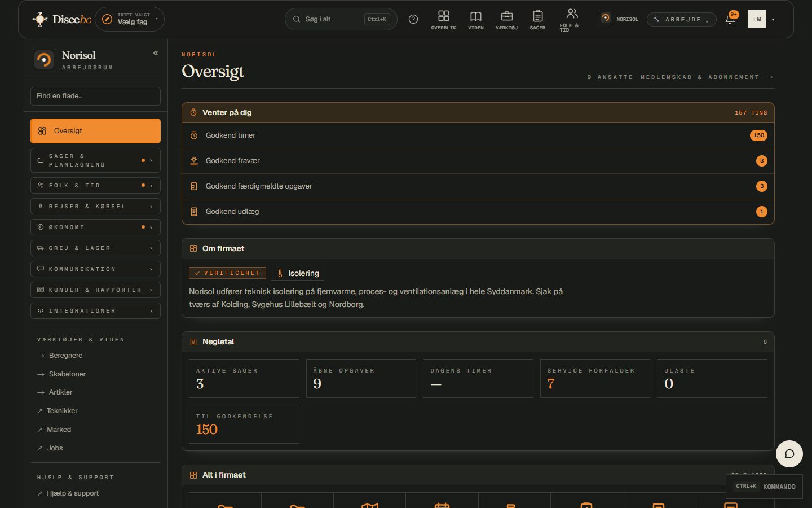Collapse the sidebar with double chevron

156,53
